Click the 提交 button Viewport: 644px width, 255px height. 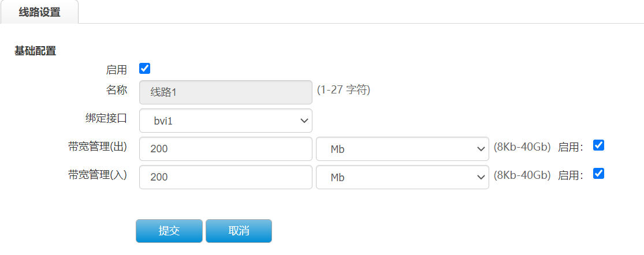point(169,231)
